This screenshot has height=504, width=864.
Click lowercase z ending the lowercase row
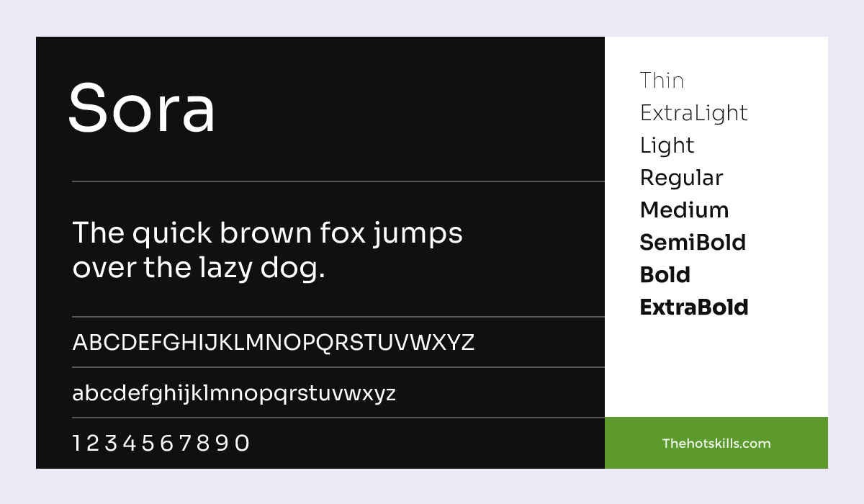[x=390, y=394]
